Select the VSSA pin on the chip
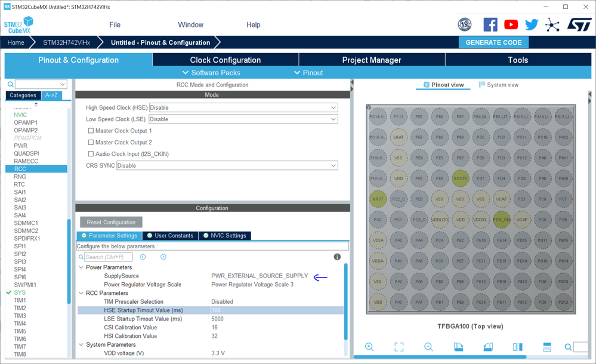 coord(378,240)
